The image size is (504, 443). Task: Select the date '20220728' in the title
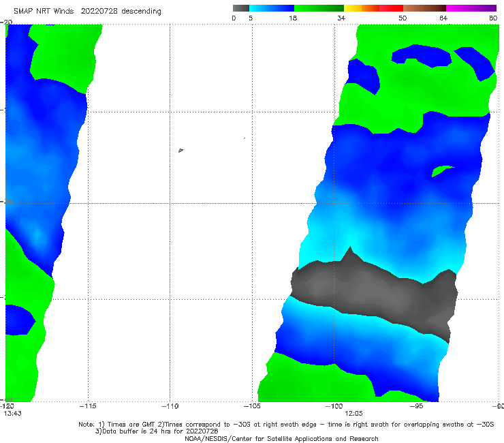(99, 12)
